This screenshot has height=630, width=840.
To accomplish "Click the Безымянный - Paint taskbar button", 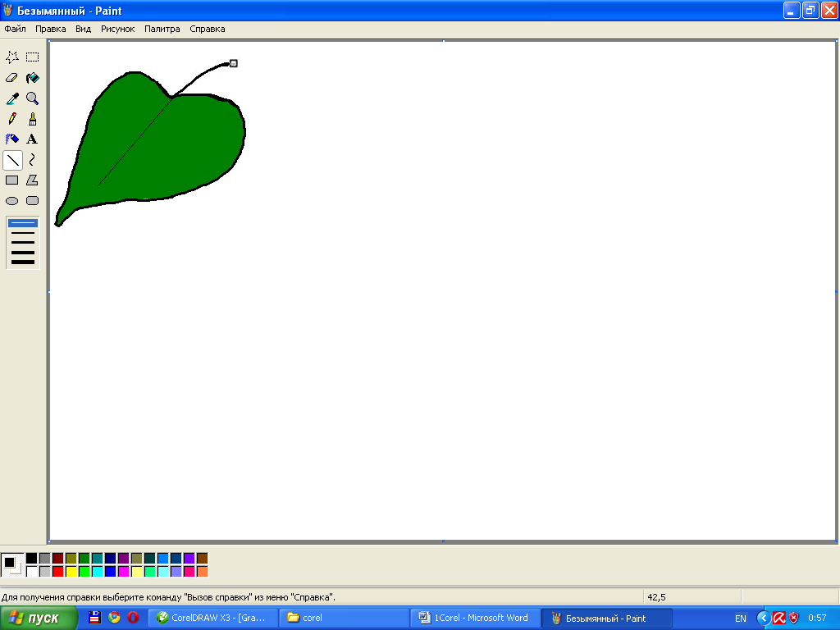I will tap(606, 618).
